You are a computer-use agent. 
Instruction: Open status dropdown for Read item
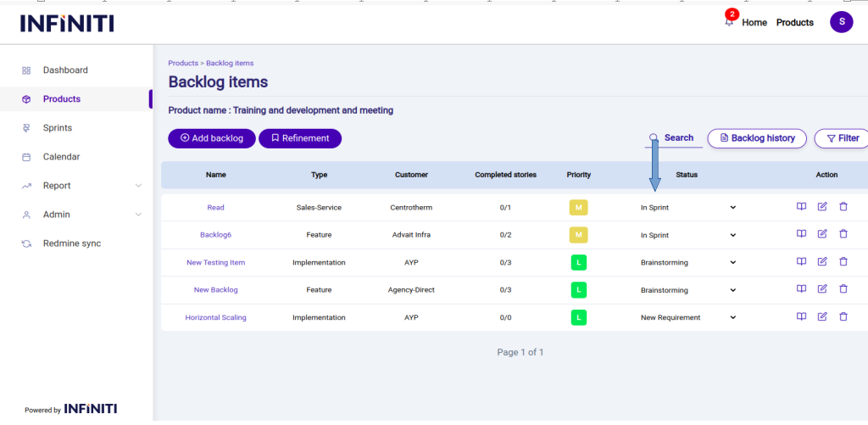688,208
